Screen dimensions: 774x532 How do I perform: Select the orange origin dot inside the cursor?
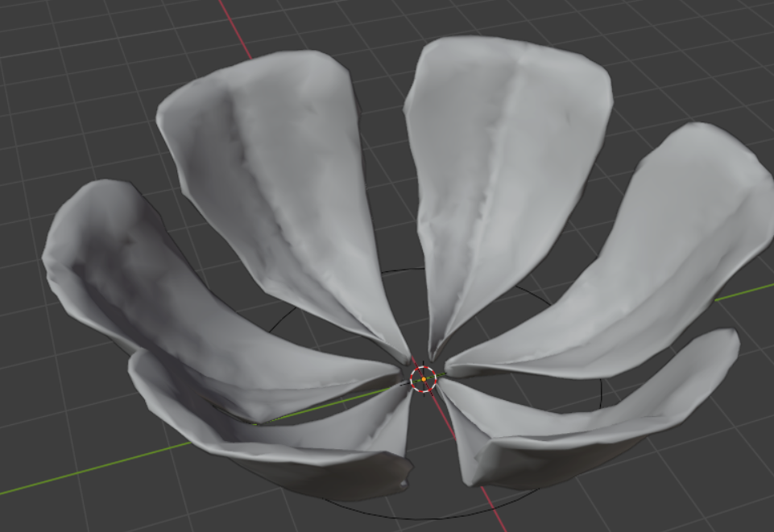point(424,379)
